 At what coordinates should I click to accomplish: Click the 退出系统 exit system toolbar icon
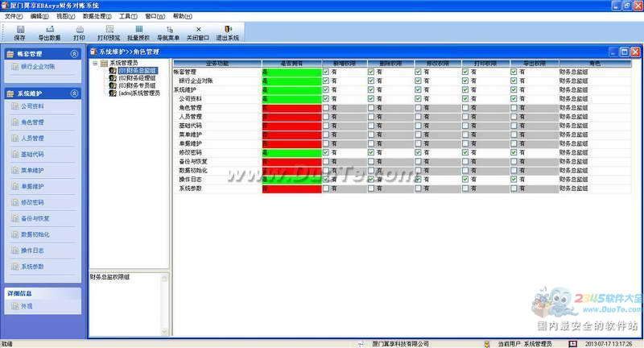tap(228, 33)
